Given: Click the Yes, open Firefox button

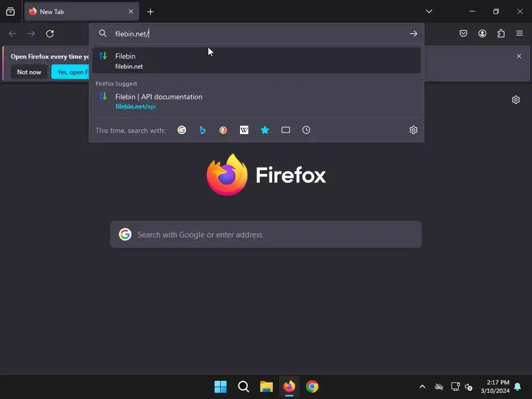Looking at the screenshot, I should 70,72.
